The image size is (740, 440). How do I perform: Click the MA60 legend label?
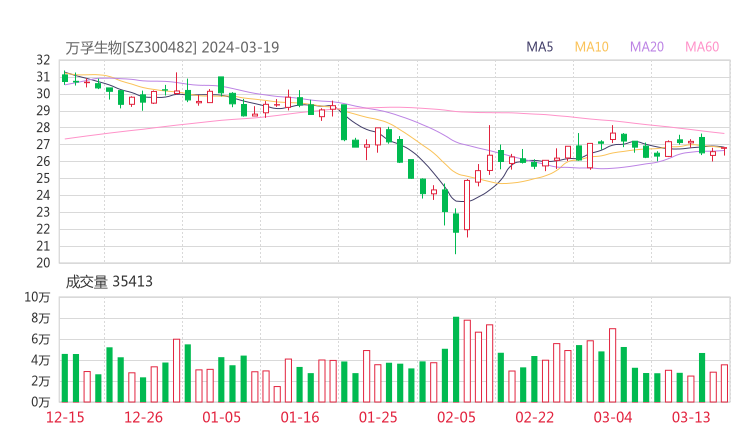tap(702, 47)
